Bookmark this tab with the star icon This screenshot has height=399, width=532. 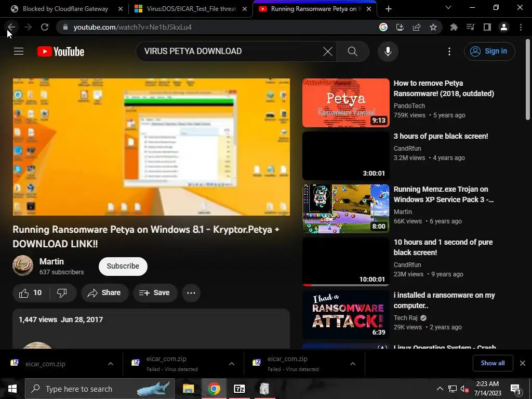433,27
